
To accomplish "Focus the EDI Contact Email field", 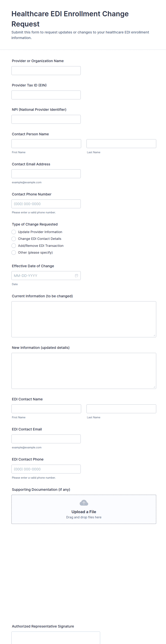I will [x=46, y=439].
